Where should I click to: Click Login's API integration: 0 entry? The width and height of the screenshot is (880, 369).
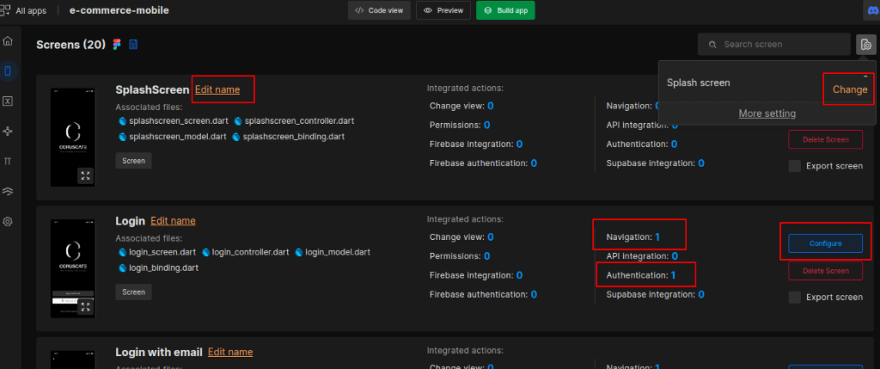point(642,256)
